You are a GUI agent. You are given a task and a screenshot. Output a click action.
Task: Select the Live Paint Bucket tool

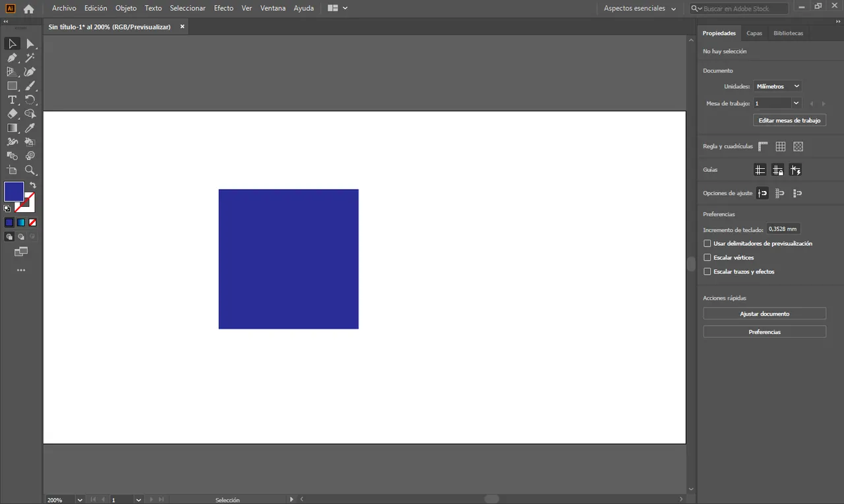(x=30, y=142)
